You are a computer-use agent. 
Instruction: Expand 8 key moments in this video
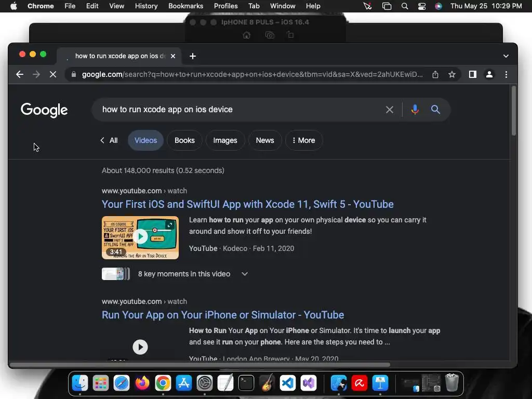(x=193, y=274)
